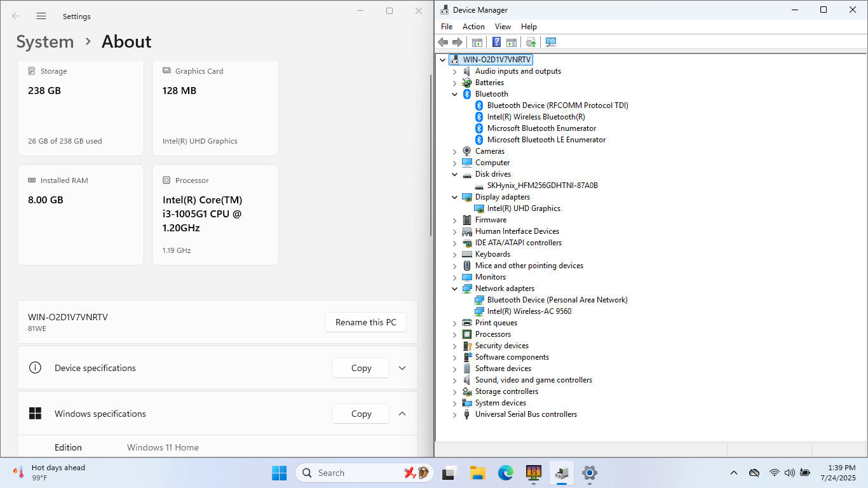Viewport: 868px width, 488px height.
Task: Expand the Device specifications section chevron
Action: pyautogui.click(x=402, y=368)
